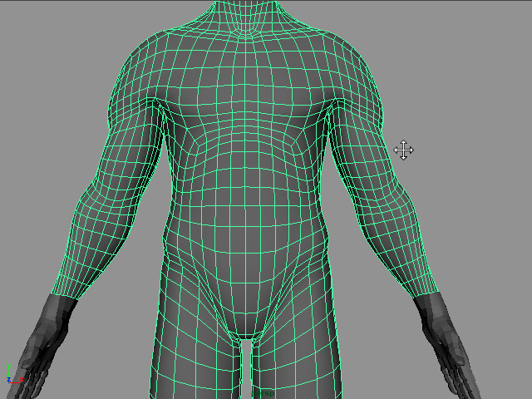Select the shoulder on the screen's right side
The image size is (532, 399).
(363, 91)
